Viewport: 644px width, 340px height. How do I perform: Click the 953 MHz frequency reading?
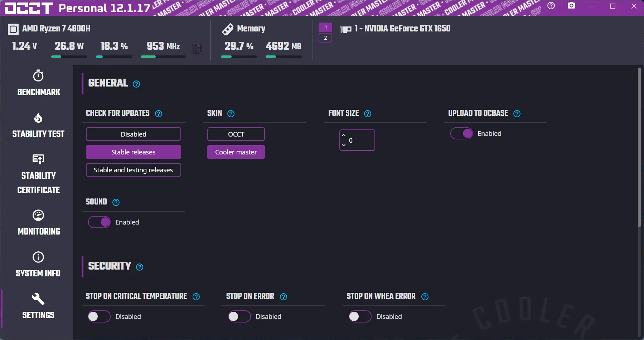(163, 46)
